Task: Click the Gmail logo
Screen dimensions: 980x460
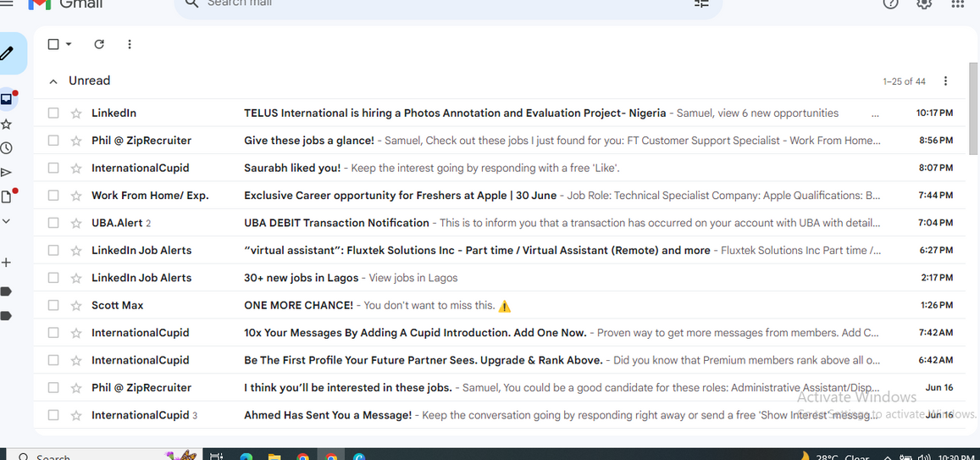Action: (x=65, y=3)
